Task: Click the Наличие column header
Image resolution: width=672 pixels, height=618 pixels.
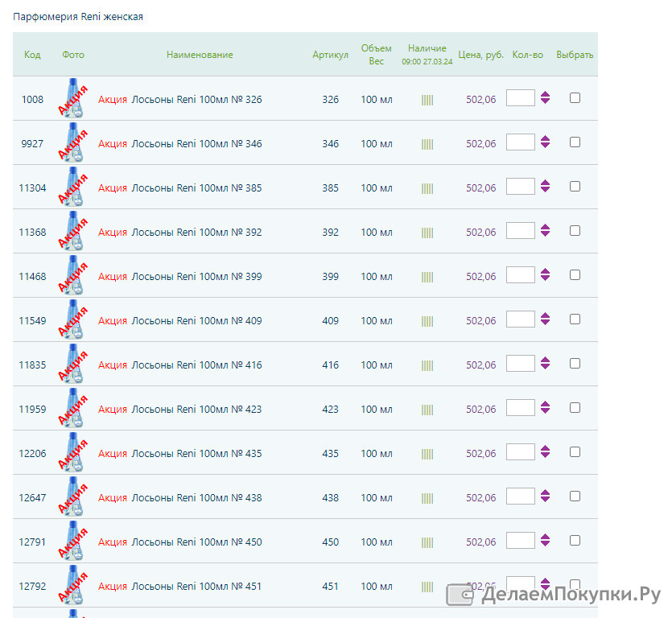Action: pyautogui.click(x=427, y=48)
